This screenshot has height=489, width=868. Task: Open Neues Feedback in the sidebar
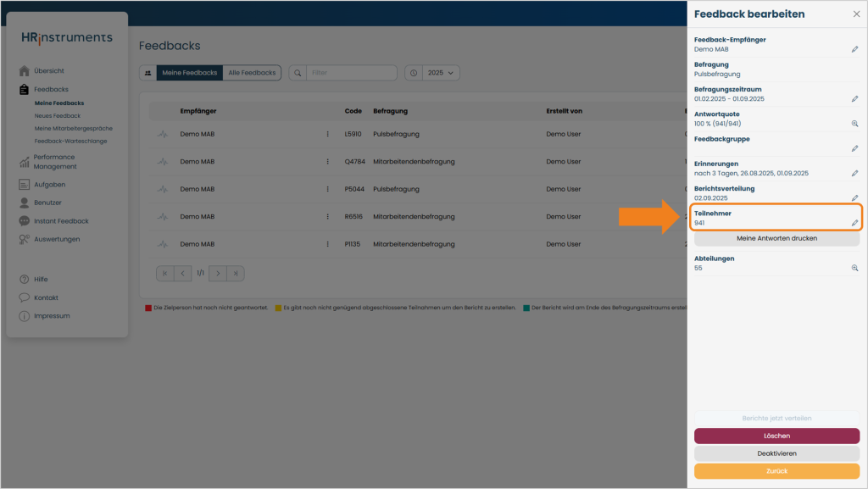click(58, 116)
